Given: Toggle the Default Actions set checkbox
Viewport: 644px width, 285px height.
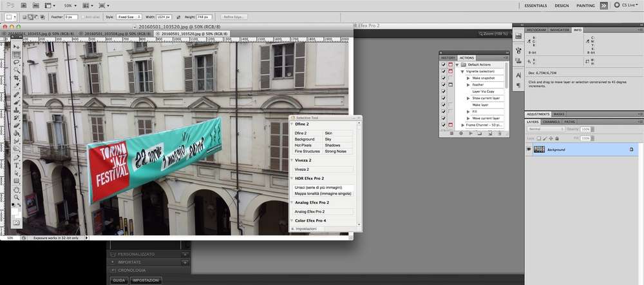Looking at the screenshot, I should pos(443,64).
